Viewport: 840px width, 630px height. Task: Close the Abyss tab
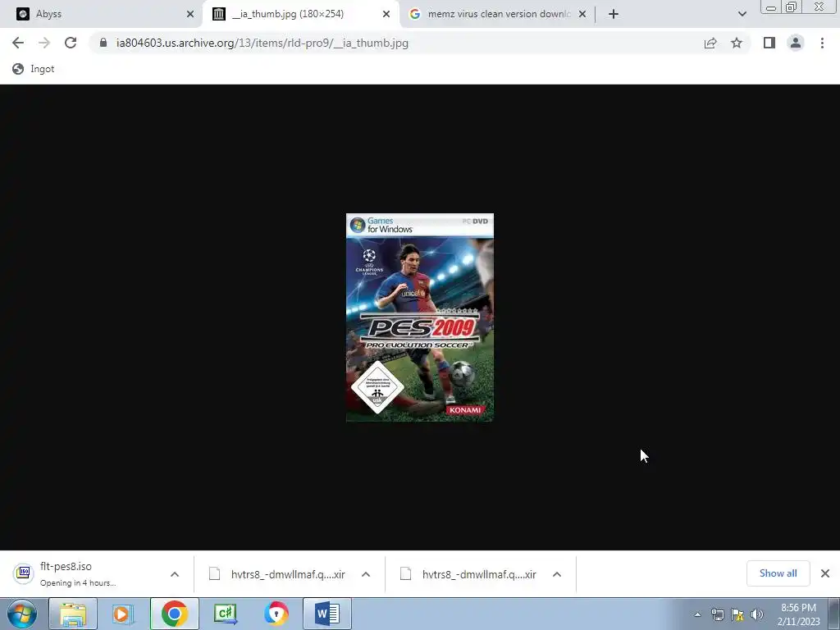point(190,14)
